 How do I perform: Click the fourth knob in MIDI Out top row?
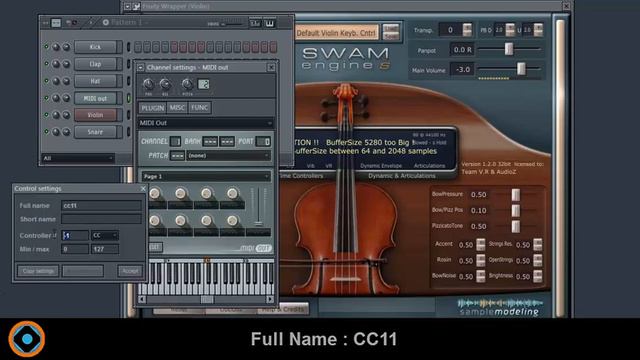tap(232, 193)
